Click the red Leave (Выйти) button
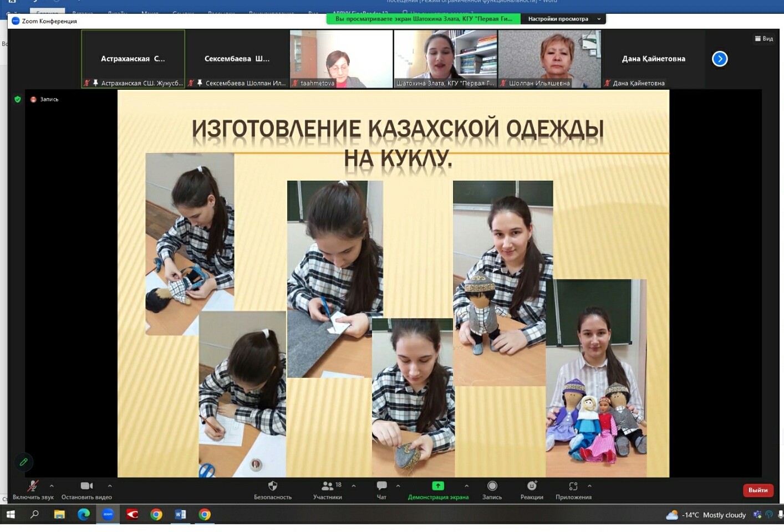Screen dimensions: 784x532 757,490
